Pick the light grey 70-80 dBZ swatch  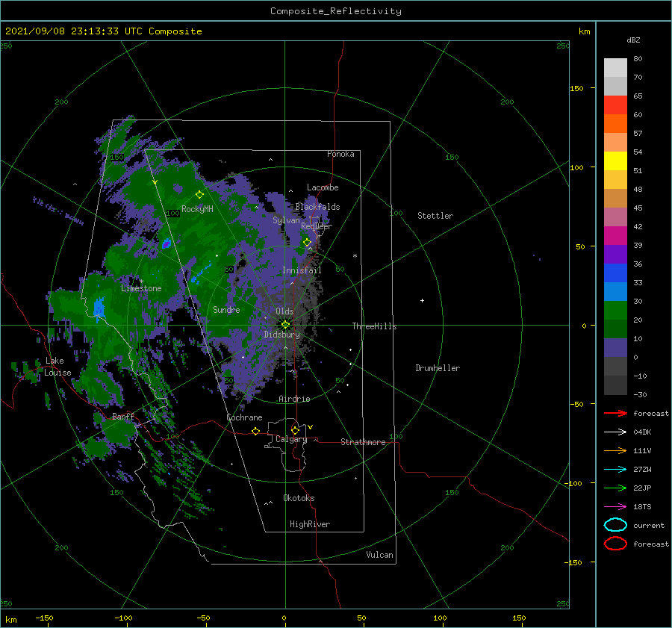click(615, 68)
